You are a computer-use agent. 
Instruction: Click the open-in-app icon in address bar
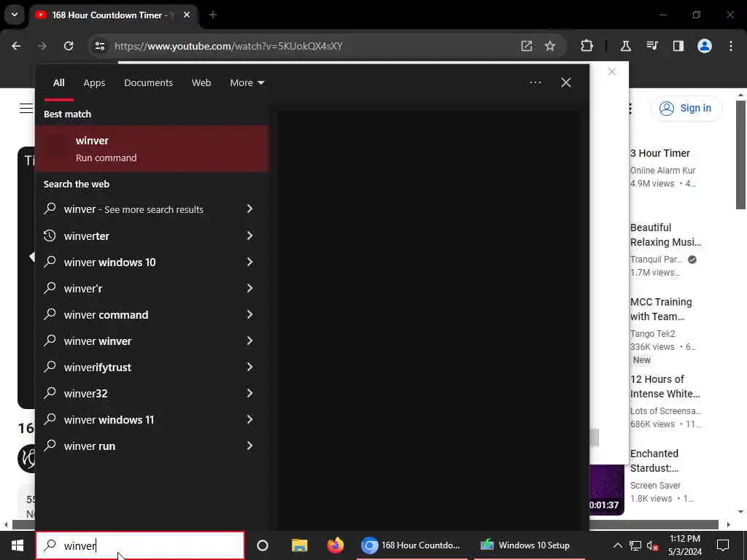pos(527,46)
